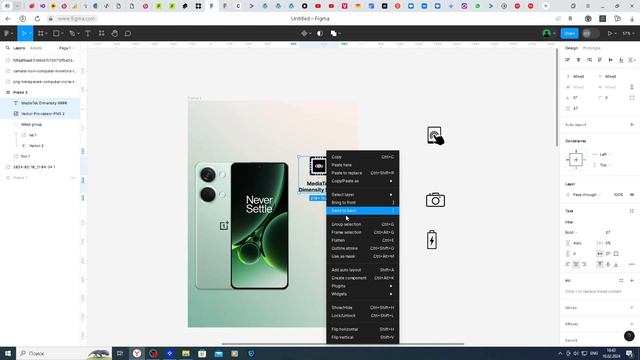
Task: Click the Present play icon
Action: coord(610,33)
